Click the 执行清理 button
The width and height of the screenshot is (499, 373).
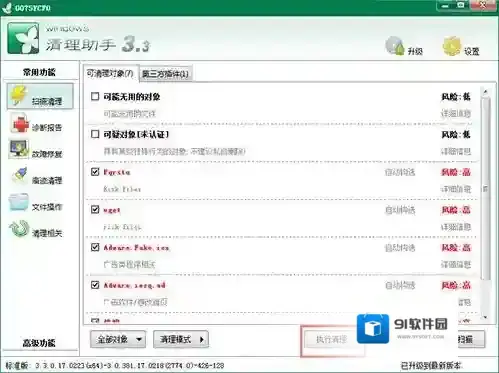tap(331, 340)
